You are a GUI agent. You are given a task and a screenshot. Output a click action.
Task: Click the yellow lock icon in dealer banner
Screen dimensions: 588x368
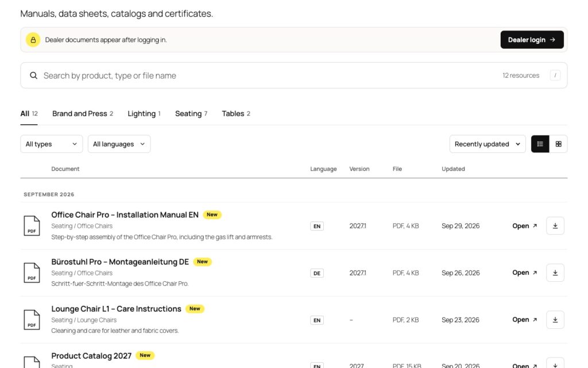33,40
